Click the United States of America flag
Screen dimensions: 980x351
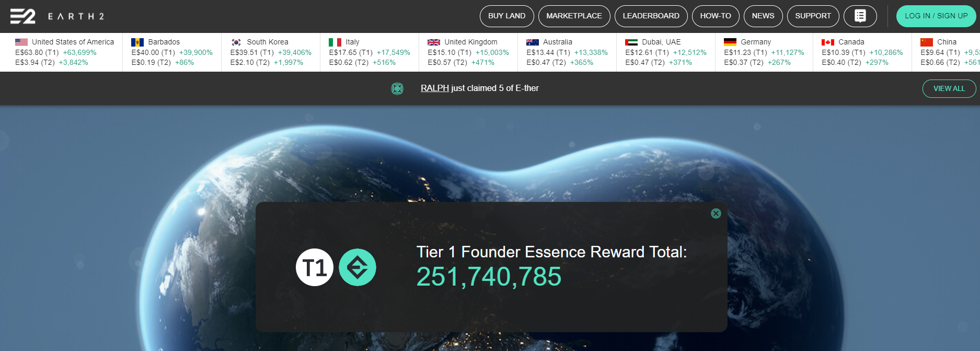[x=21, y=42]
